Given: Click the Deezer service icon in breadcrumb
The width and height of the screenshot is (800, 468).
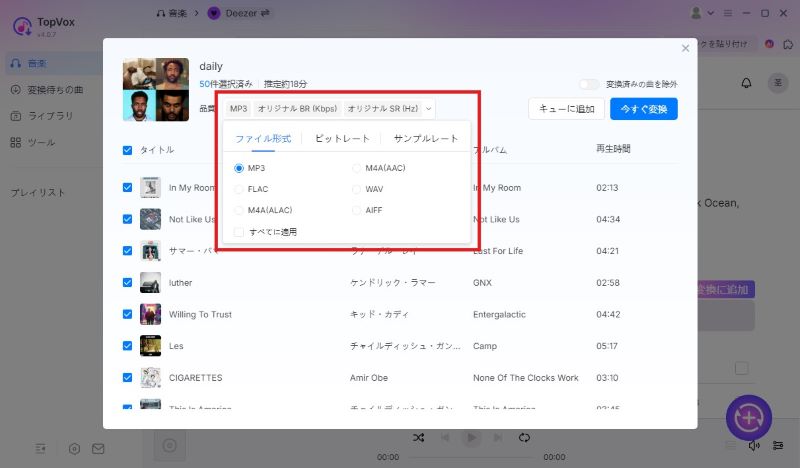Looking at the screenshot, I should [x=214, y=13].
